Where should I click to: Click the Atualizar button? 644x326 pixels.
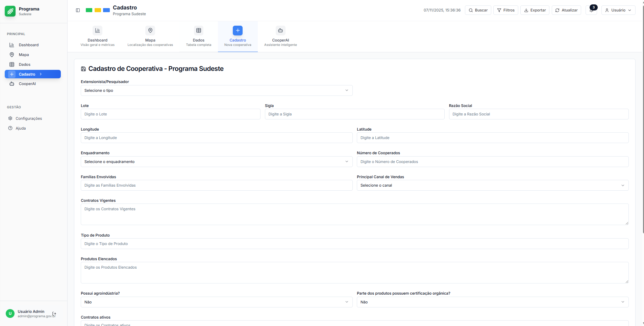click(x=566, y=10)
